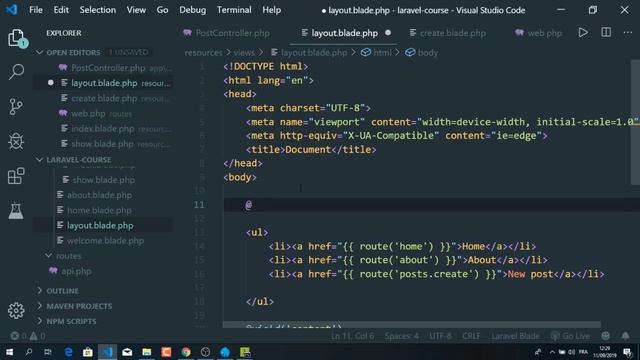Image resolution: width=640 pixels, height=360 pixels.
Task: Show hidden system tray icons chevron
Action: (x=552, y=352)
